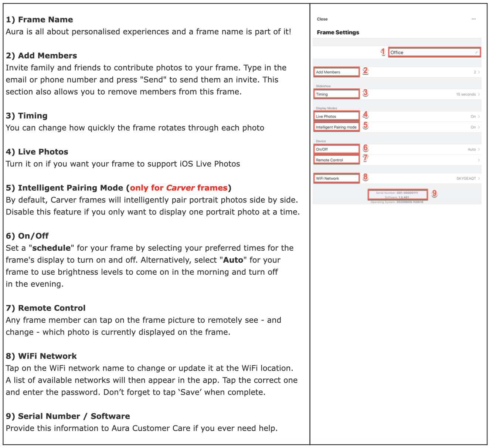This screenshot has width=490, height=448.
Task: Click the pencil edit icon beside Office
Action: pos(477,52)
